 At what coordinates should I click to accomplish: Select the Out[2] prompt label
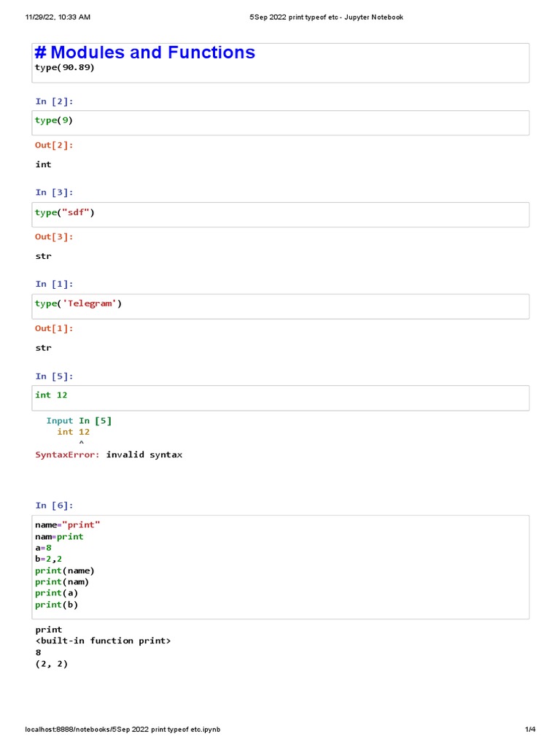coord(54,145)
